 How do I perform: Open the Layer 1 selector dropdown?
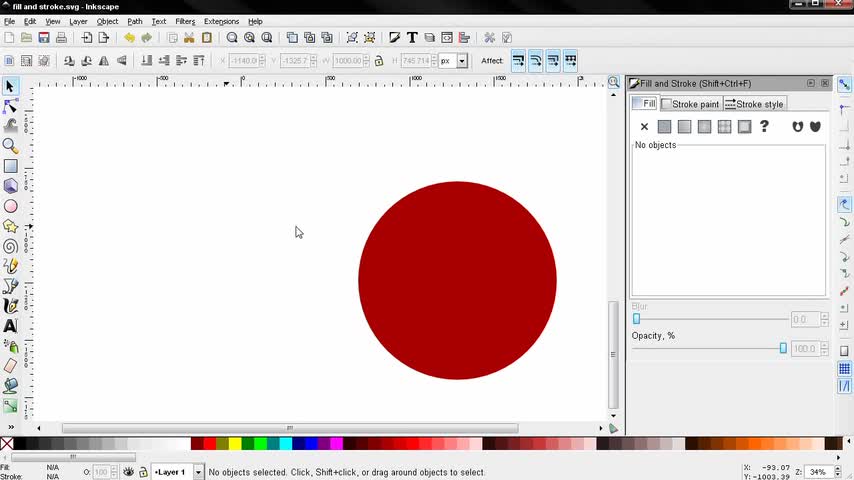point(198,472)
